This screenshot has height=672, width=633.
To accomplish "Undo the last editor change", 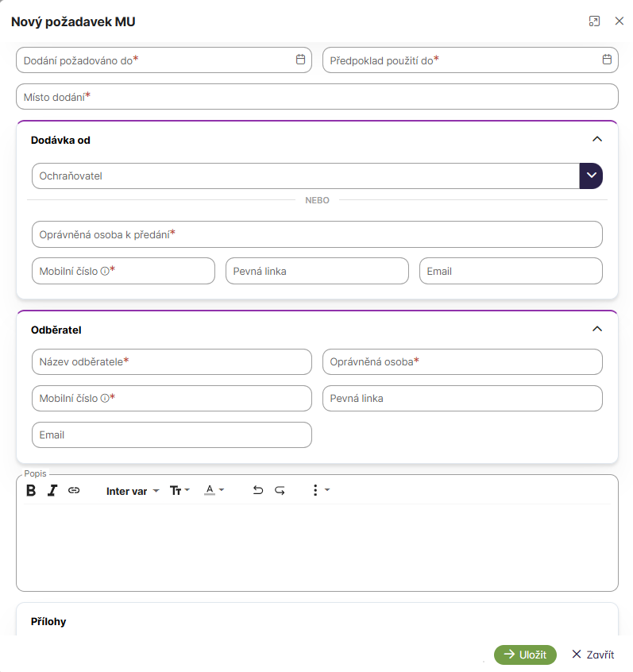I will pyautogui.click(x=257, y=491).
